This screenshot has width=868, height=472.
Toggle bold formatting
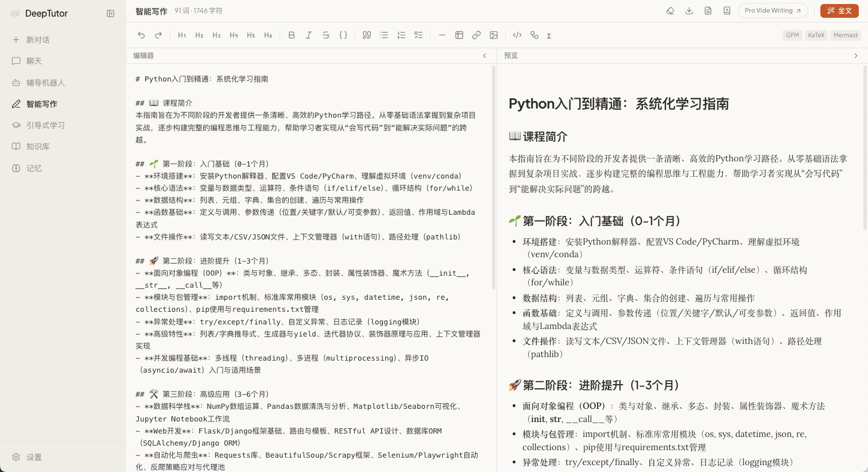292,35
